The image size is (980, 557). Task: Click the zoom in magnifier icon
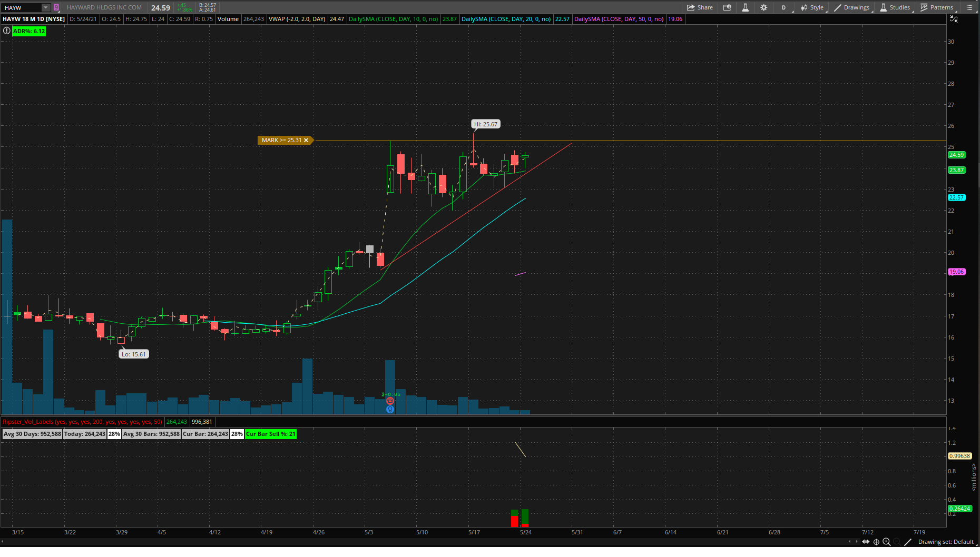pos(886,542)
